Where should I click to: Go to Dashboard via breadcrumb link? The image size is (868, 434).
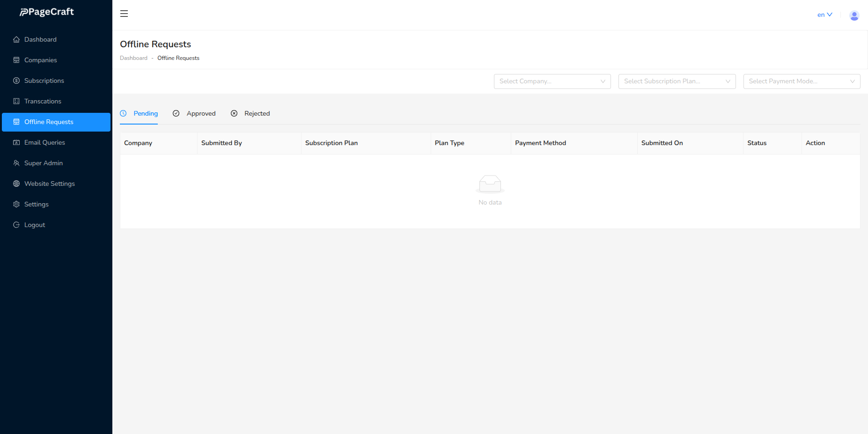pos(133,58)
